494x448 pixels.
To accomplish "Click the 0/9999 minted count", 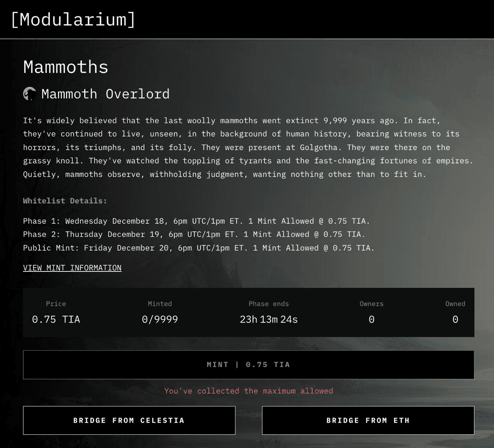I will click(x=160, y=319).
